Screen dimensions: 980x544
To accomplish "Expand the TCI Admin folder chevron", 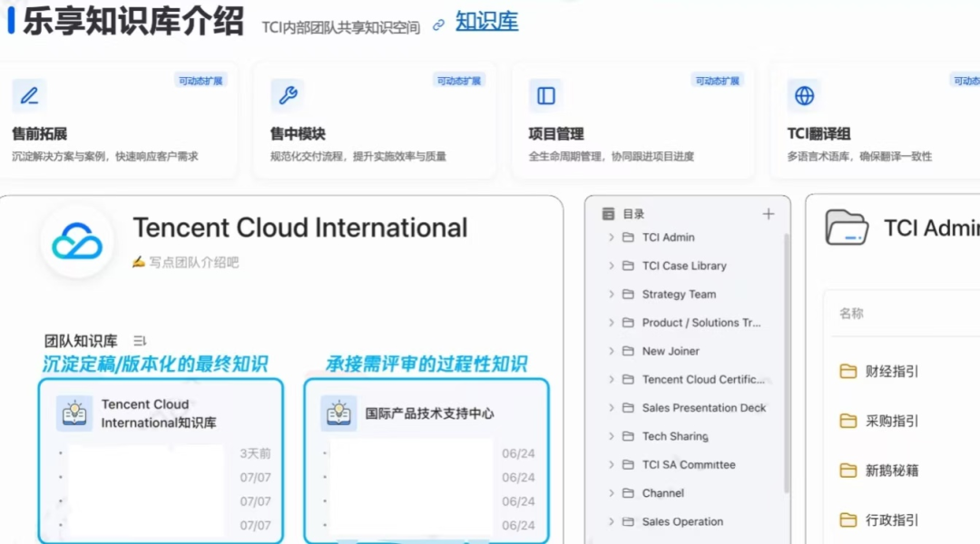I will pyautogui.click(x=612, y=238).
